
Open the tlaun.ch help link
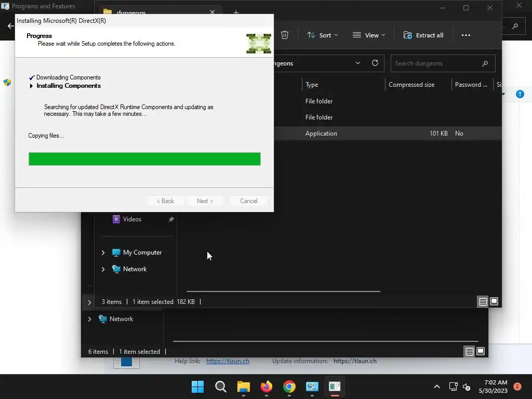point(228,361)
